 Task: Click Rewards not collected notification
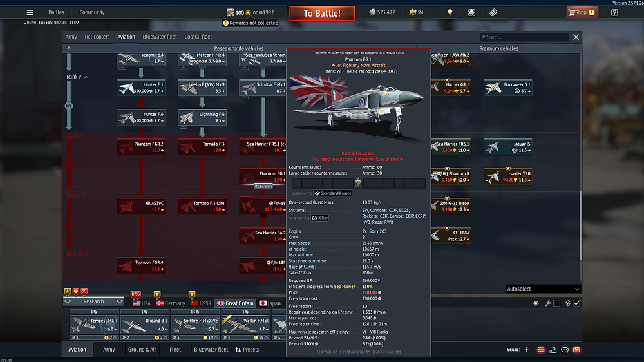coord(251,23)
